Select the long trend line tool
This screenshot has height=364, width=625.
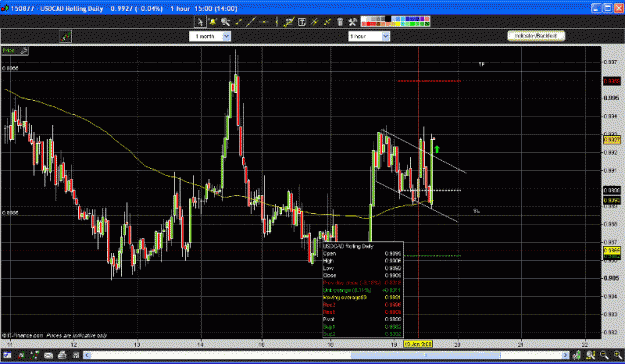click(251, 22)
